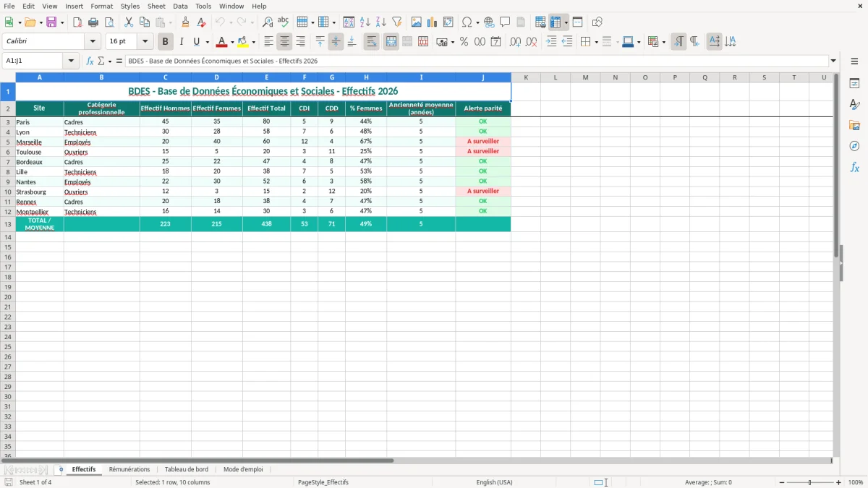Open the sidebar Gallery panel
Viewport: 868px width, 488px height.
point(854,125)
